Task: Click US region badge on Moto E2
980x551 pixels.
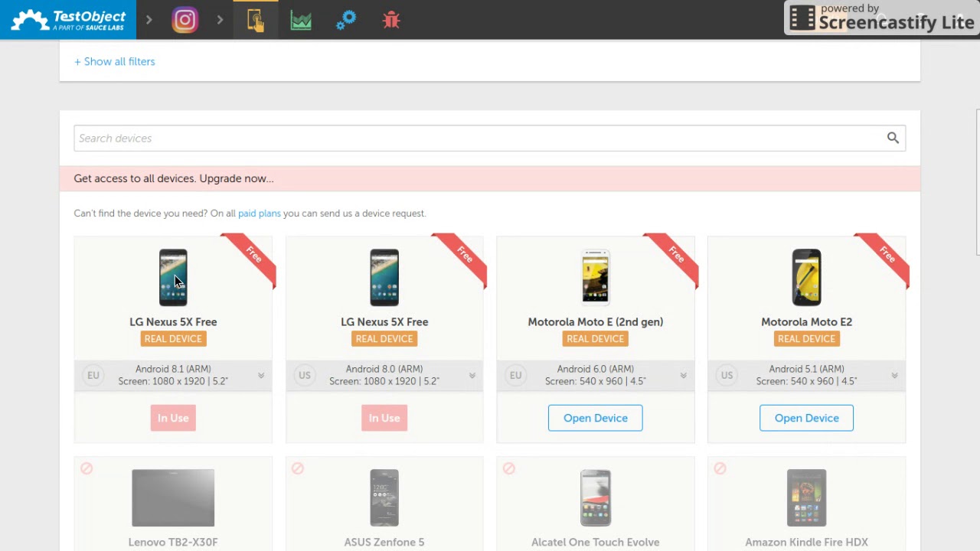Action: pos(727,375)
